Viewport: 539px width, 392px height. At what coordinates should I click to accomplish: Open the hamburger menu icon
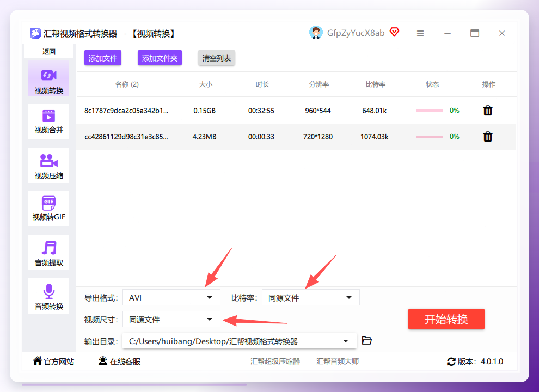pos(420,33)
